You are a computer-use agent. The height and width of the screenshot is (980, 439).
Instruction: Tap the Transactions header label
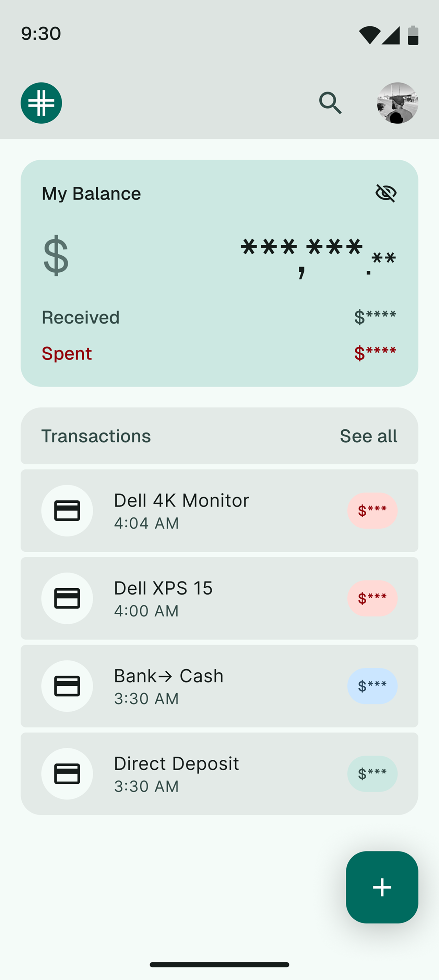pyautogui.click(x=96, y=436)
